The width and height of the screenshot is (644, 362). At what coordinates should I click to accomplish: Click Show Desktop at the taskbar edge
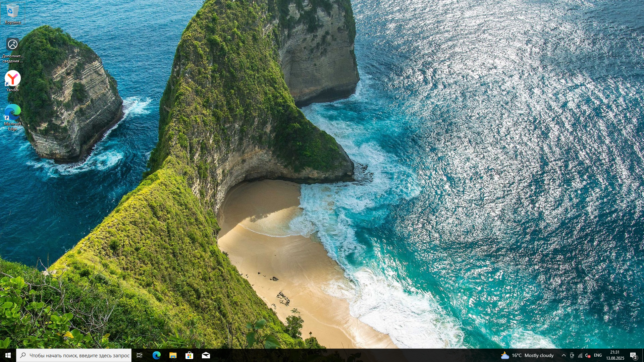(643, 356)
